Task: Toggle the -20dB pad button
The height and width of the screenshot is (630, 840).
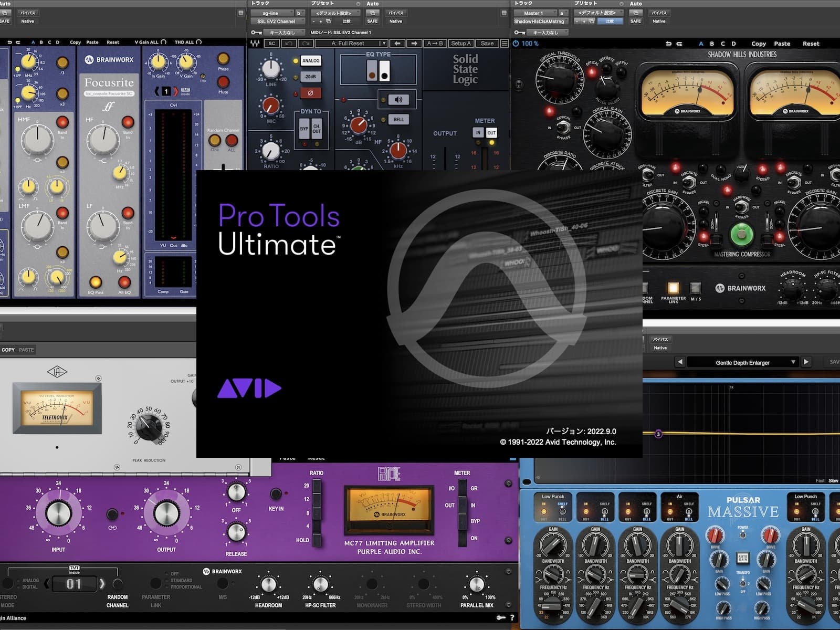Action: coord(310,77)
